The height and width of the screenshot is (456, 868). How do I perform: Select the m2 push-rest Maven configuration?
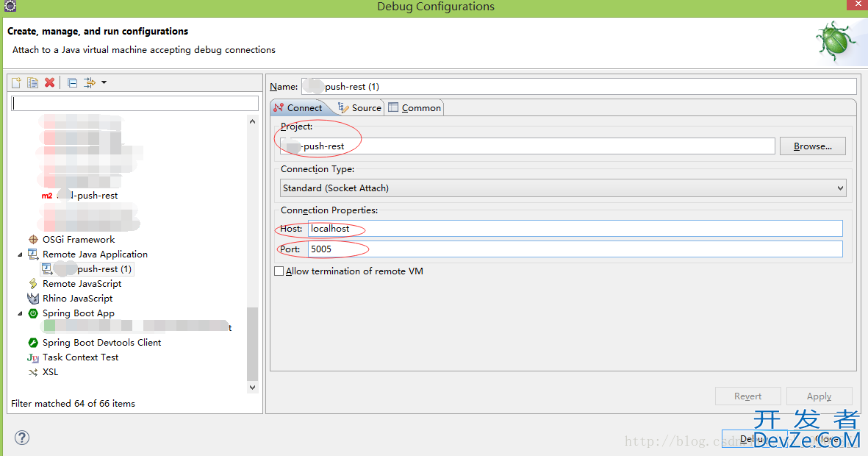[x=79, y=196]
